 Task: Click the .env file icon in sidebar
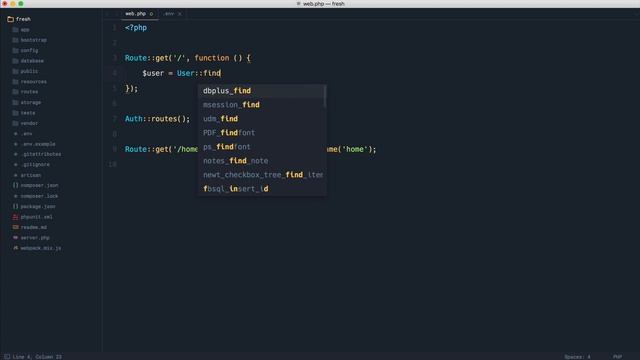click(16, 133)
